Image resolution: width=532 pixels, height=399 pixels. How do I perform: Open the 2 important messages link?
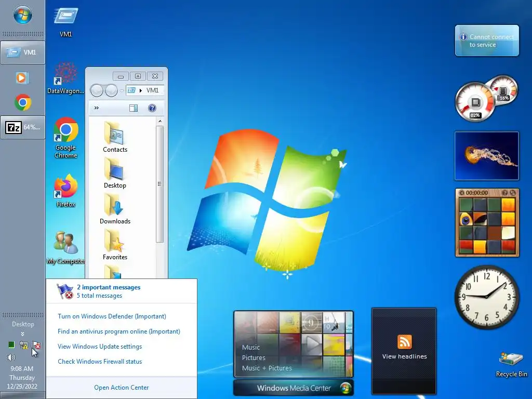click(x=109, y=287)
